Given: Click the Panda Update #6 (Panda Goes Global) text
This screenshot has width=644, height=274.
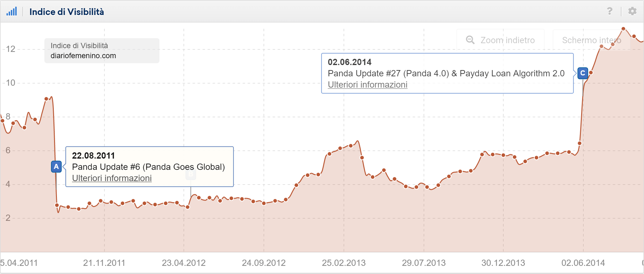Looking at the screenshot, I should point(148,167).
